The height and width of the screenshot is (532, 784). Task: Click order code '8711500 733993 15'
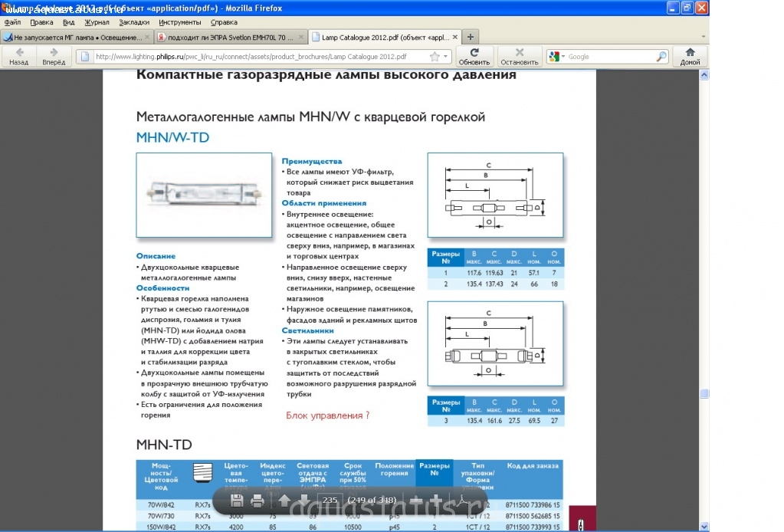533,527
